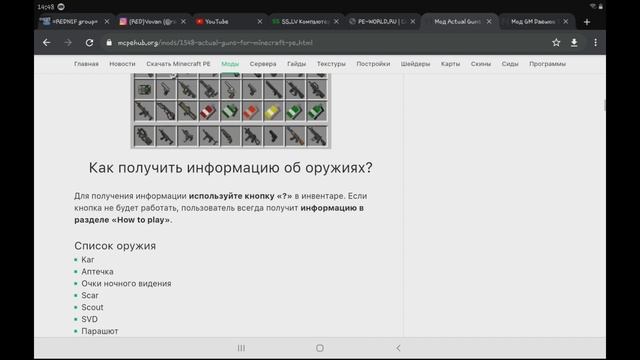Close the SS.LV tab
The width and height of the screenshot is (640, 360).
pyautogui.click(x=336, y=22)
